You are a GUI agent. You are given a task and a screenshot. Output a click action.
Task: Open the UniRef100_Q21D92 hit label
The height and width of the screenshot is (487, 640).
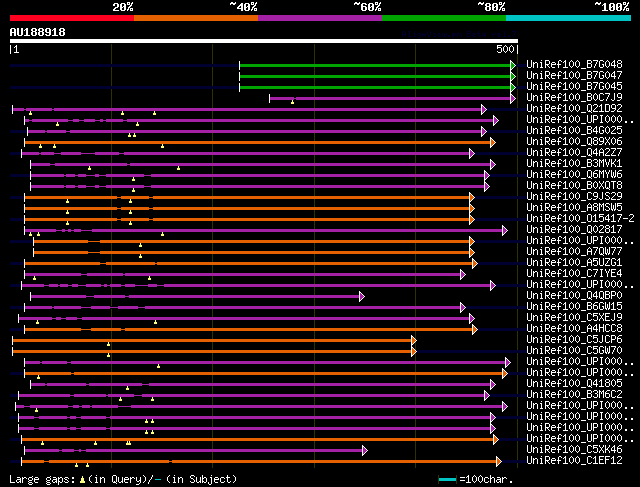point(574,109)
